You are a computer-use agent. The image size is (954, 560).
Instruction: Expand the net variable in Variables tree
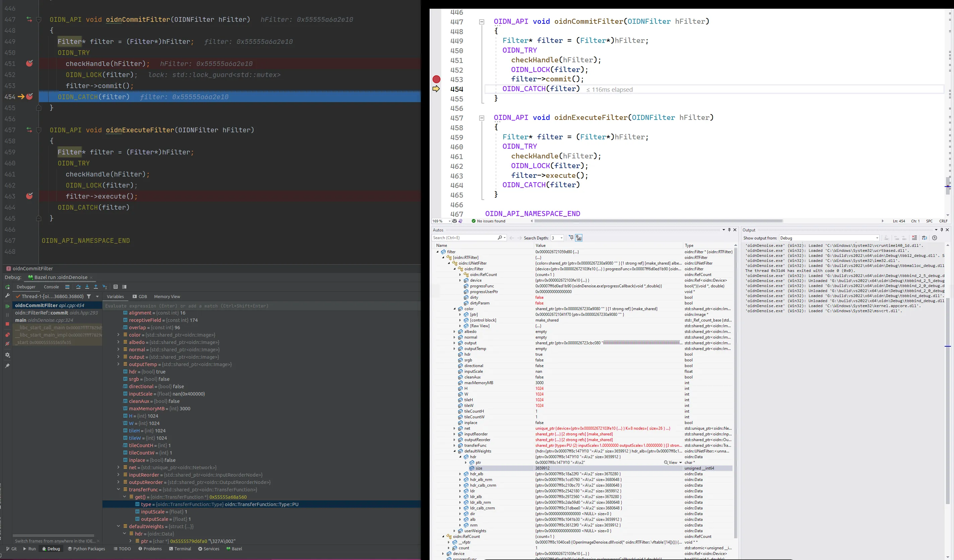119,467
